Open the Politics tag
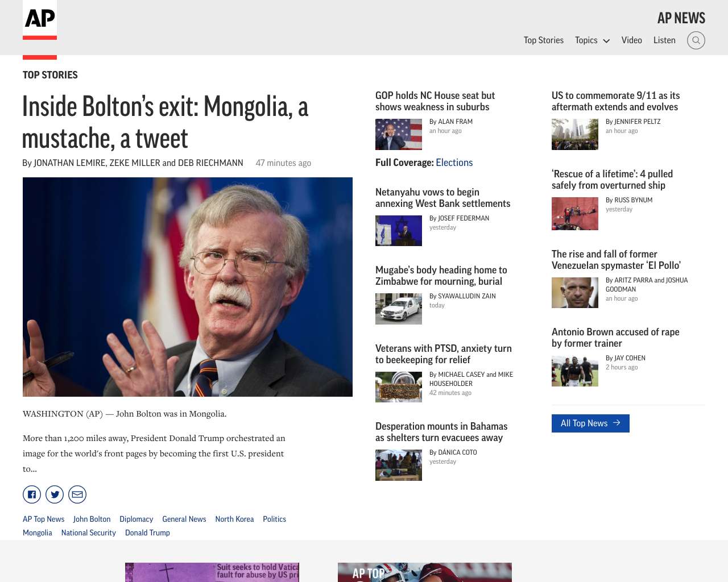This screenshot has height=582, width=728. (x=274, y=519)
